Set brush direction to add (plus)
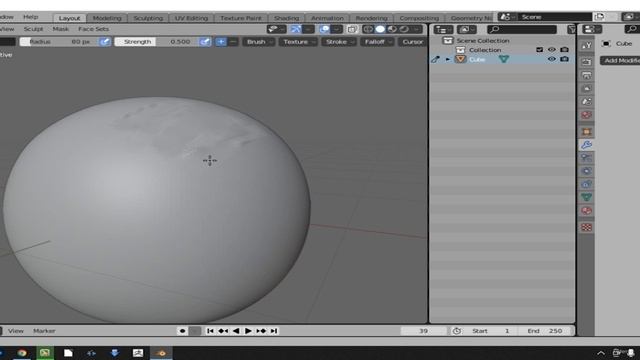 pyautogui.click(x=221, y=42)
